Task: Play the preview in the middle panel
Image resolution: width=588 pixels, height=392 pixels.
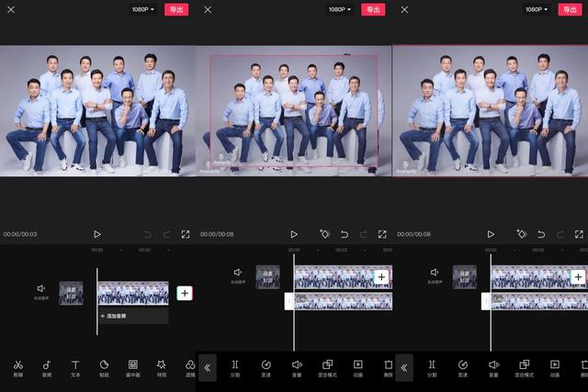Action: [x=294, y=234]
